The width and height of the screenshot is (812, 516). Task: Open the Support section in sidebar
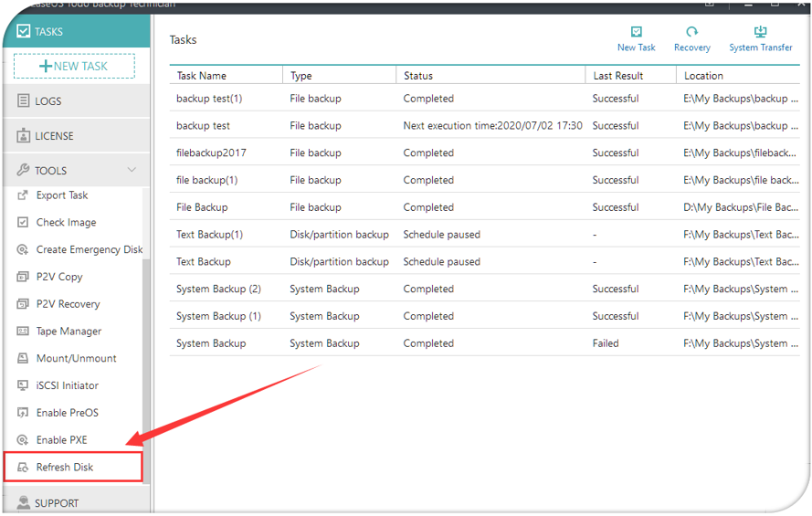[56, 503]
